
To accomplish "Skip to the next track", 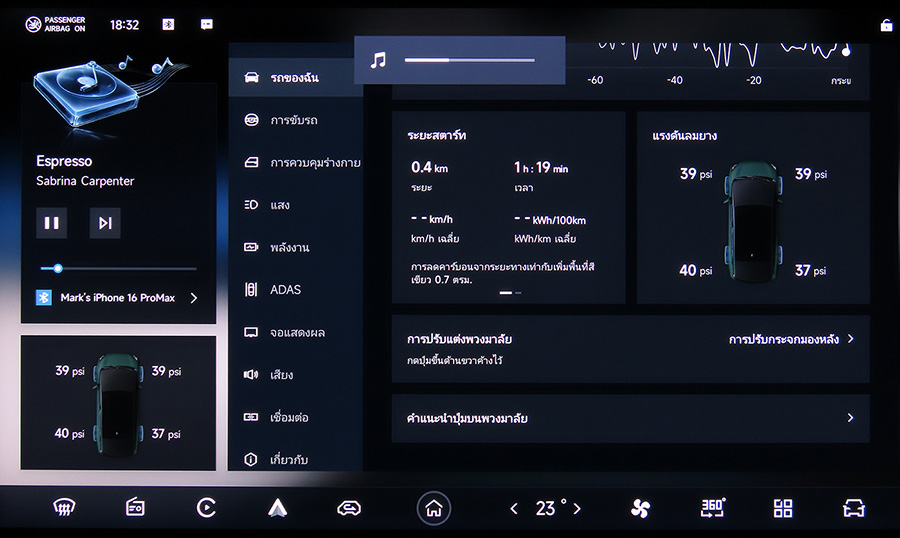I will (x=104, y=223).
